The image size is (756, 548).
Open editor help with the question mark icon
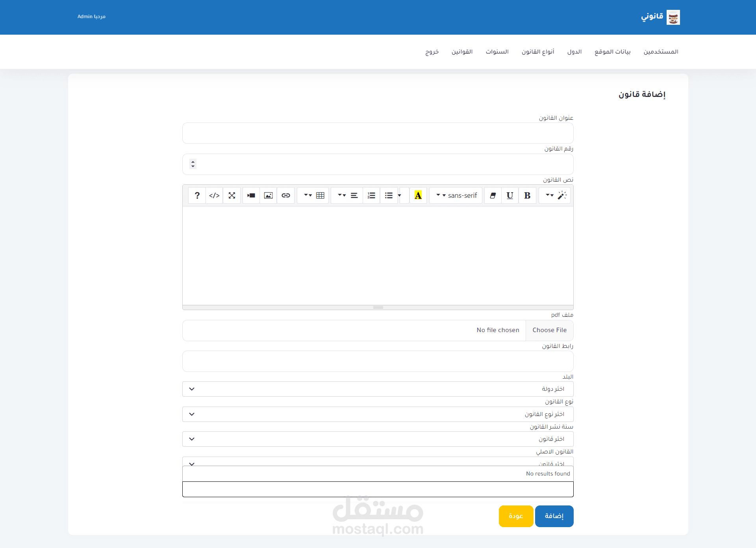pyautogui.click(x=197, y=195)
